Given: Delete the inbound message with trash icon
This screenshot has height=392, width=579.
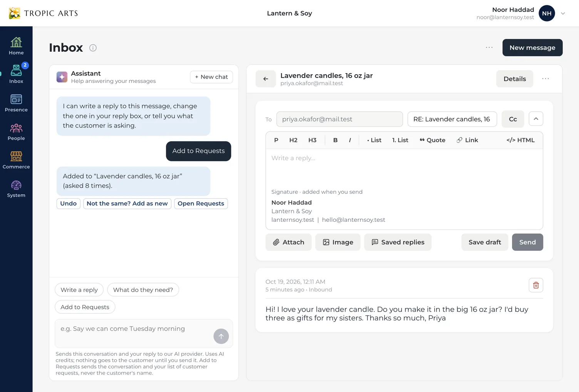Looking at the screenshot, I should (536, 285).
